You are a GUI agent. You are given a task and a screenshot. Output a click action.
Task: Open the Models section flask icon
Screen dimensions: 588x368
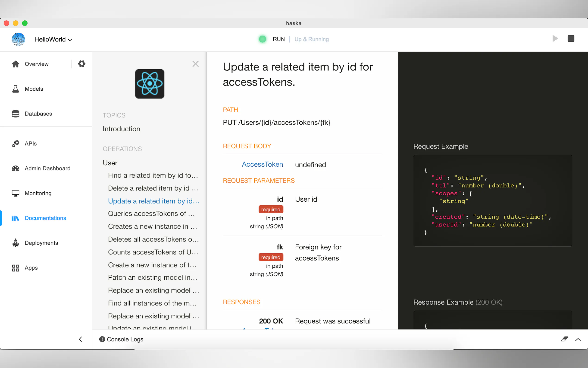click(x=16, y=89)
